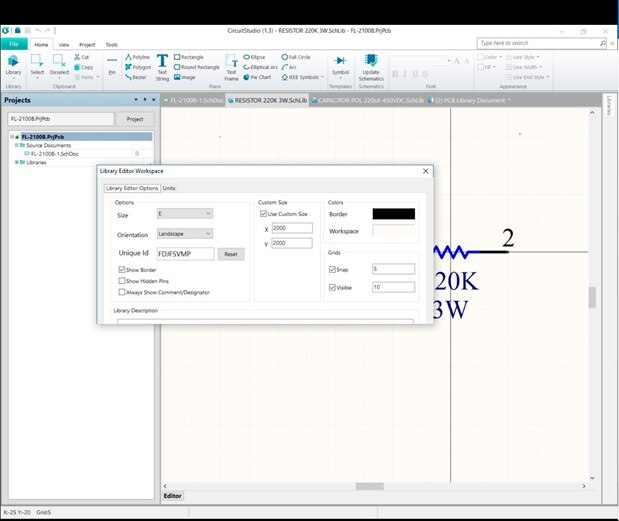Choose the Polyline drawing tool
The height and width of the screenshot is (521, 619).
point(137,57)
